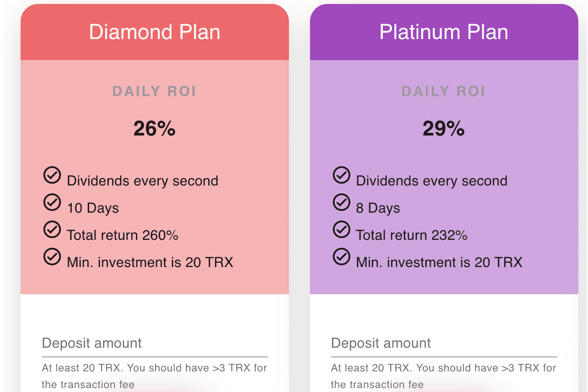Click checkmark icon next to '8 Days'

click(x=342, y=203)
